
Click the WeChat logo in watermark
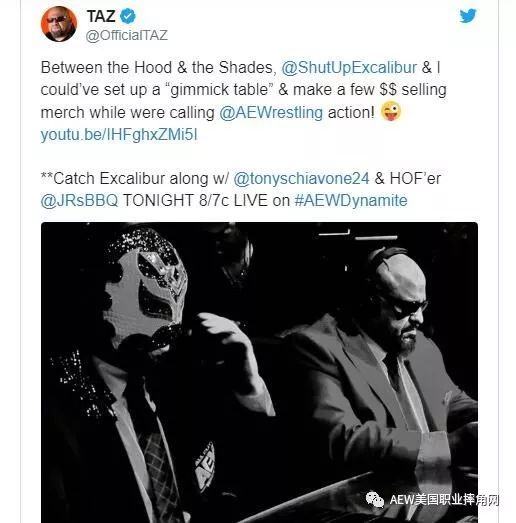375,499
